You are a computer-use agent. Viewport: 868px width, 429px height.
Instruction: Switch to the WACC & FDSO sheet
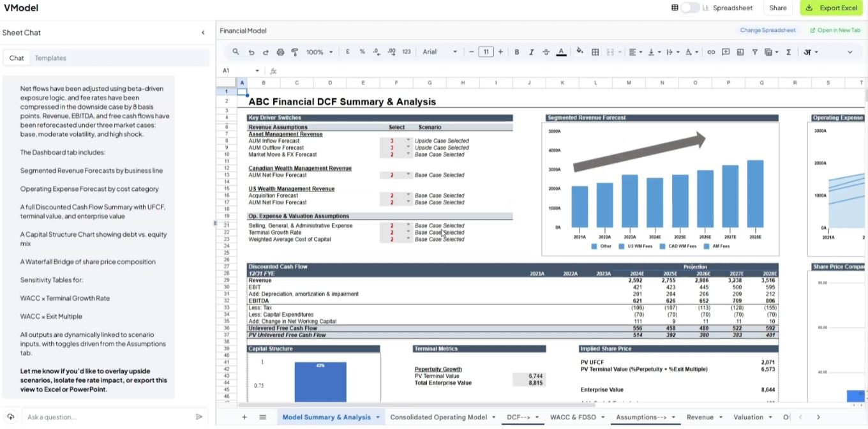(572, 417)
